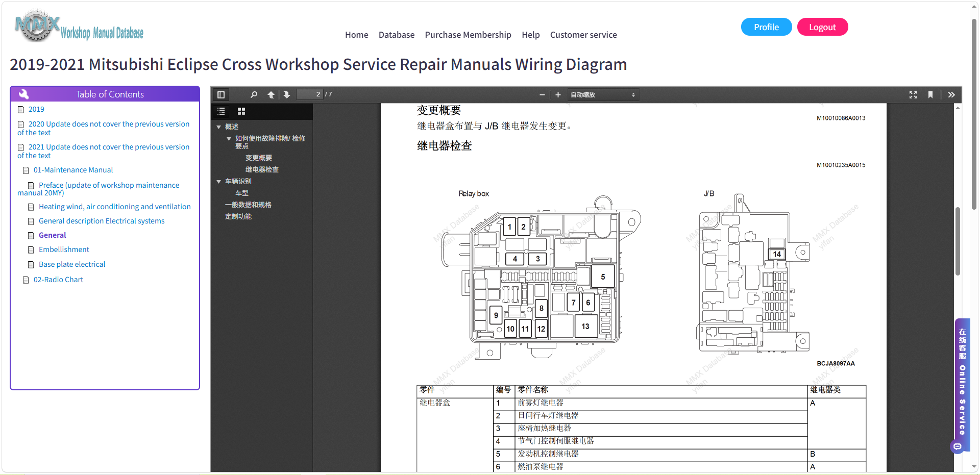Image resolution: width=980 pixels, height=475 pixels.
Task: Click the document icon beside 2019
Action: [x=21, y=110]
